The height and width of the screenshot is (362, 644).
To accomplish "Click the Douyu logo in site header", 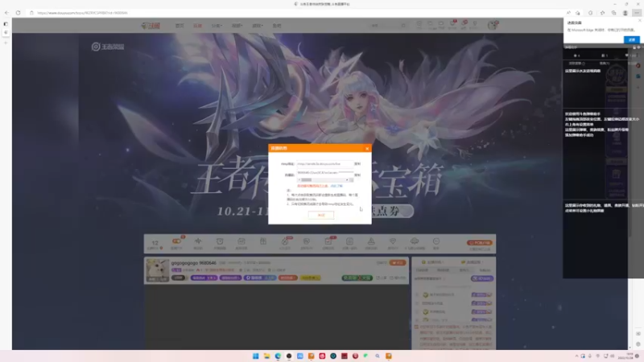I will click(151, 26).
